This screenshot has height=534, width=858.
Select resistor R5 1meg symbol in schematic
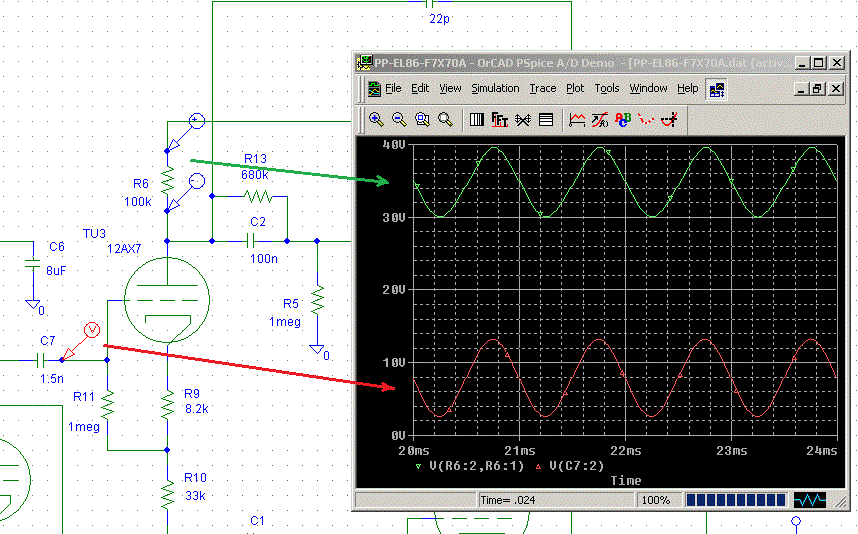coord(317,300)
